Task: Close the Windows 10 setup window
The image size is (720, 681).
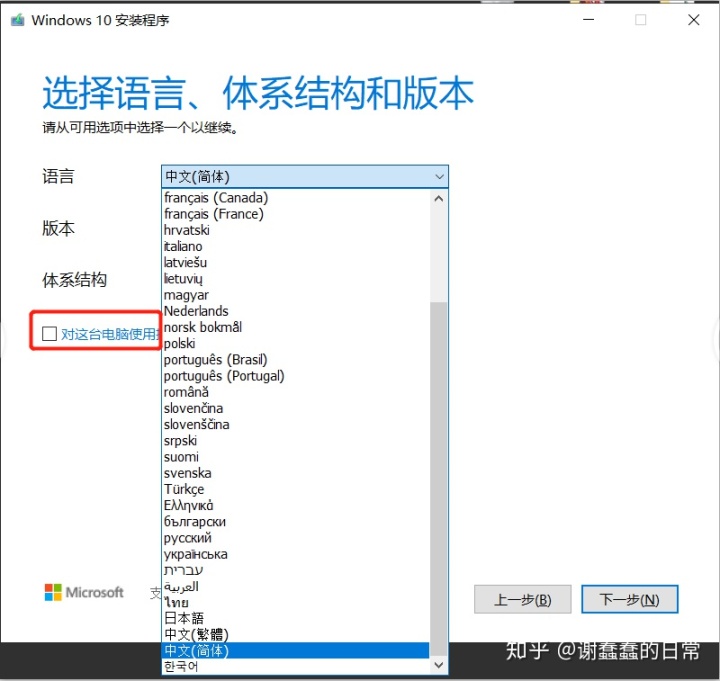Action: click(x=693, y=20)
